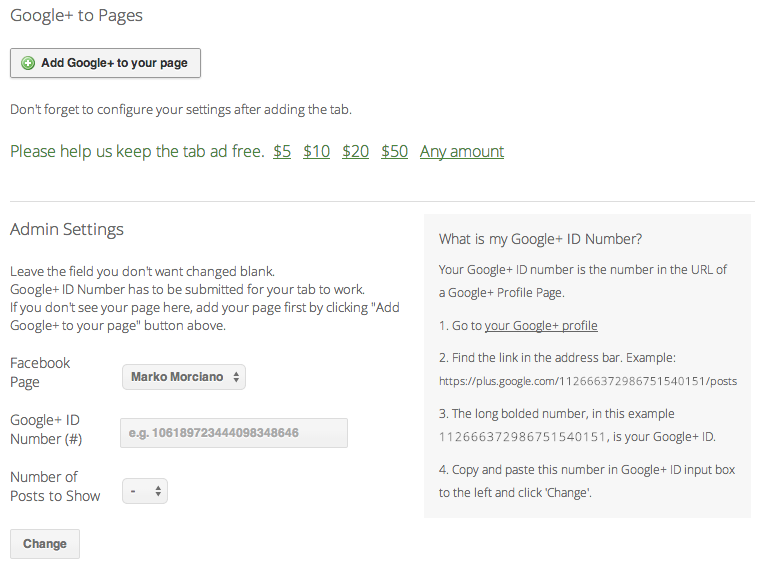Focus the Google+ ID Number input field
The image size is (758, 569).
[x=234, y=433]
